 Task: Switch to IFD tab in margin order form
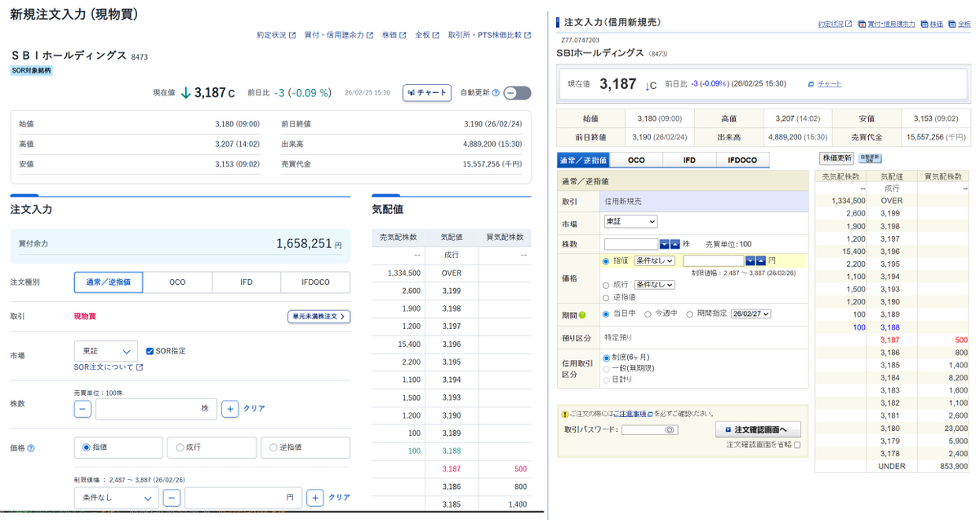coord(689,160)
